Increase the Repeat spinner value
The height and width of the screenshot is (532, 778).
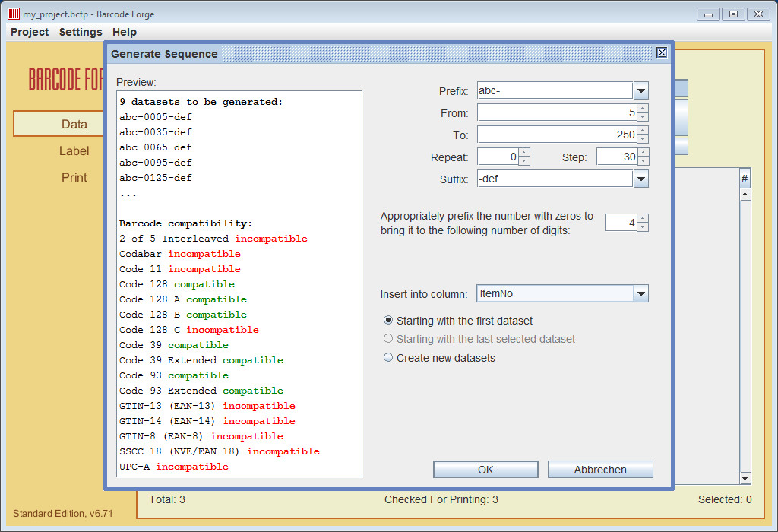click(523, 153)
